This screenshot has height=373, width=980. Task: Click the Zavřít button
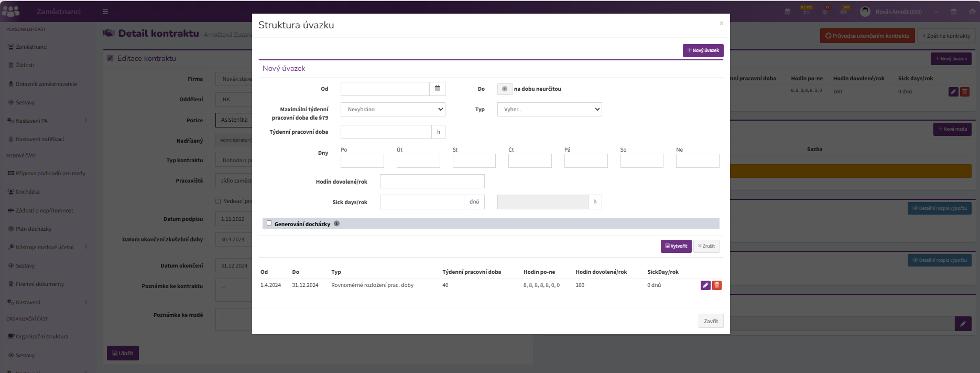point(711,321)
